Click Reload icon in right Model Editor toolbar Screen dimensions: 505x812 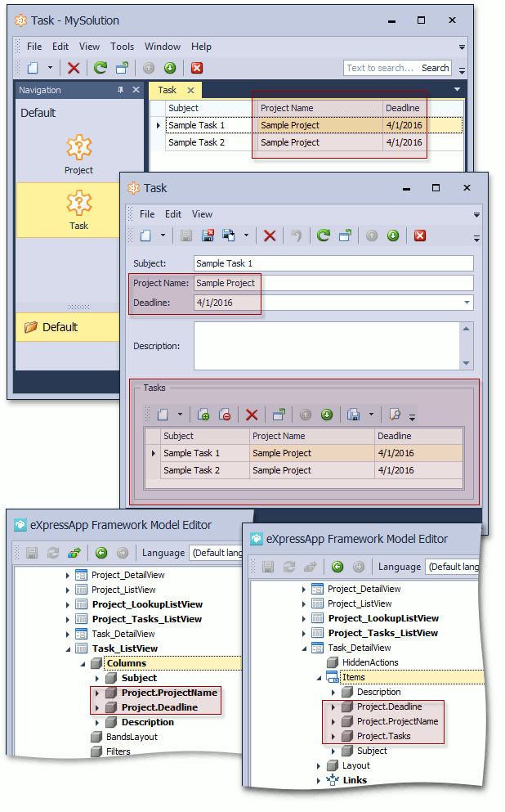click(289, 567)
